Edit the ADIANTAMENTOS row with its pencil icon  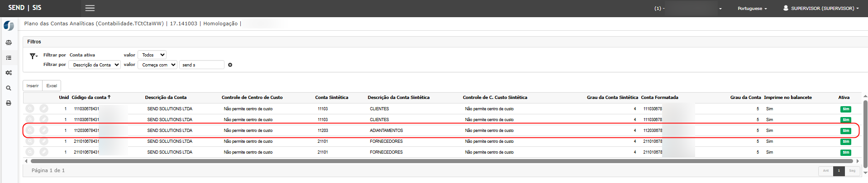[44, 131]
